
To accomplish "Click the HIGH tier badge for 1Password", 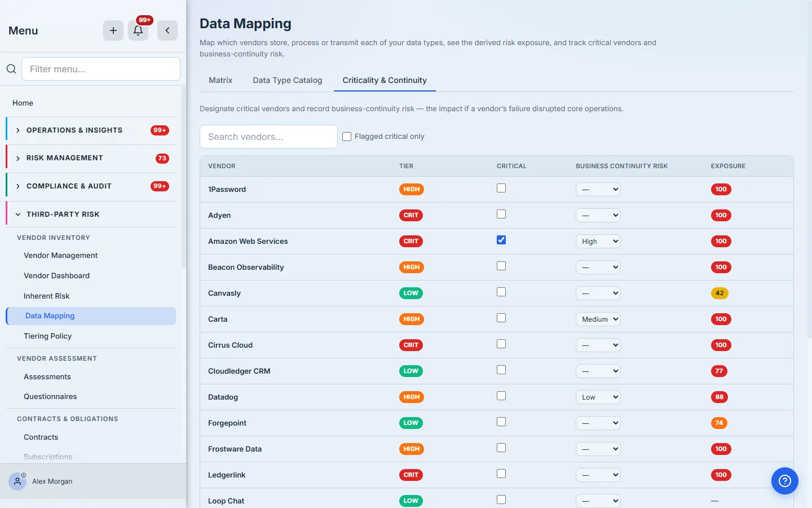I will click(411, 190).
